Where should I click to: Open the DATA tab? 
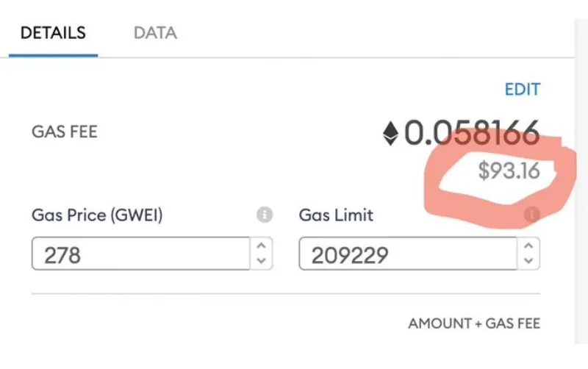pyautogui.click(x=155, y=33)
